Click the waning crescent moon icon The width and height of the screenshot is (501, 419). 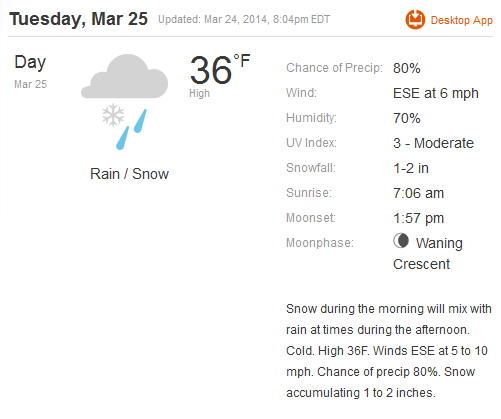[401, 240]
